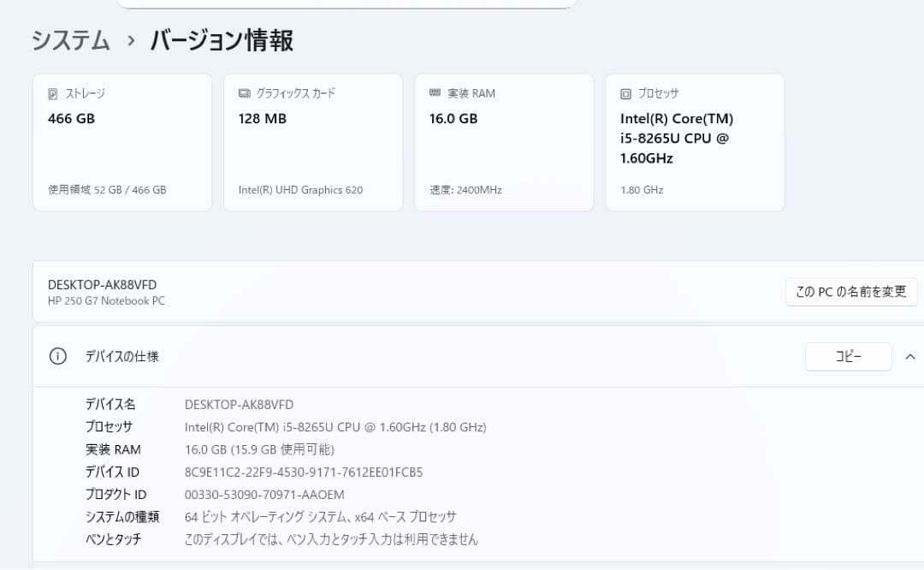Click the search bar at the top

point(346,4)
